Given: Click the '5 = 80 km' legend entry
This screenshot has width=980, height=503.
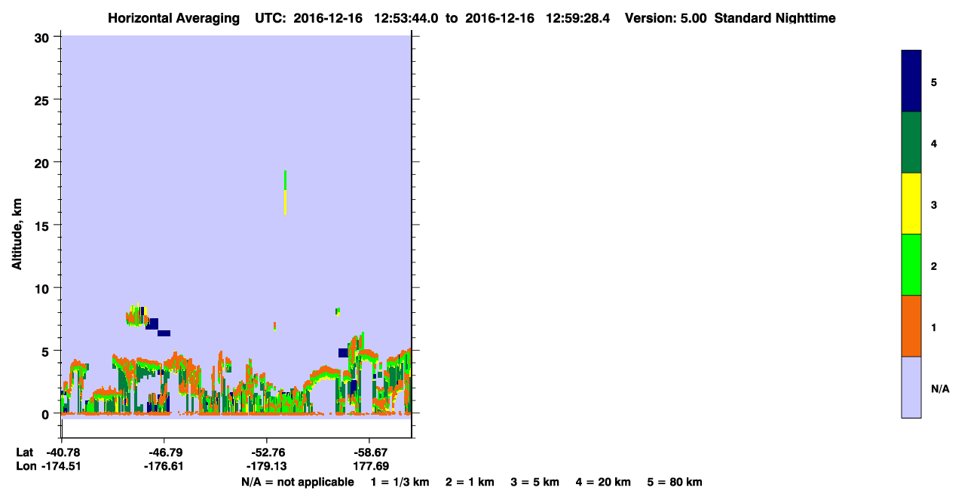Looking at the screenshot, I should pyautogui.click(x=675, y=482).
